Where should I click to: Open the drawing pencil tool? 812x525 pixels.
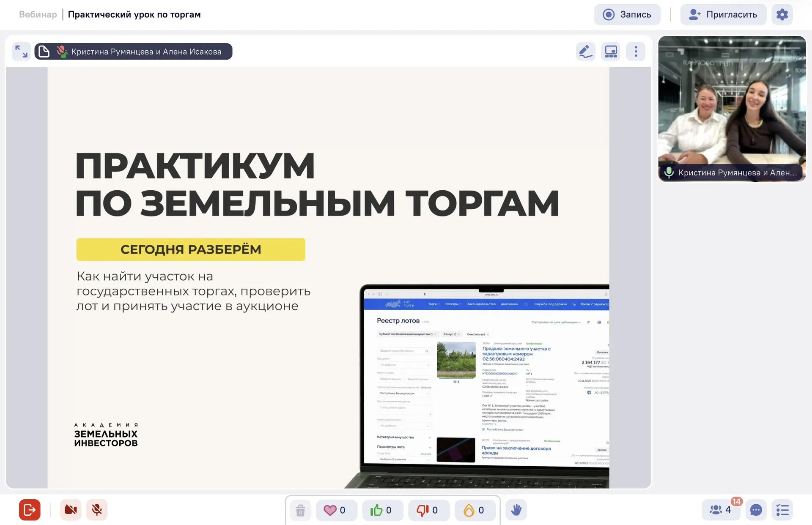pos(586,52)
